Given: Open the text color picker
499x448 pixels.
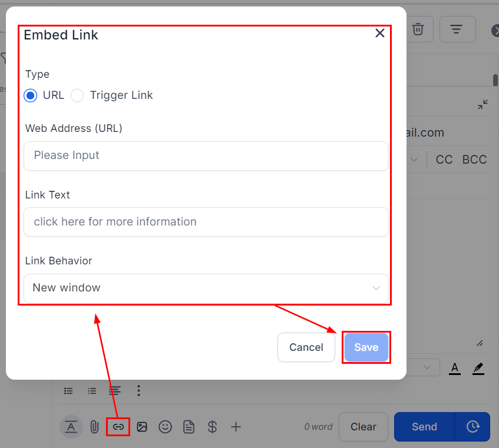Looking at the screenshot, I should tap(455, 368).
